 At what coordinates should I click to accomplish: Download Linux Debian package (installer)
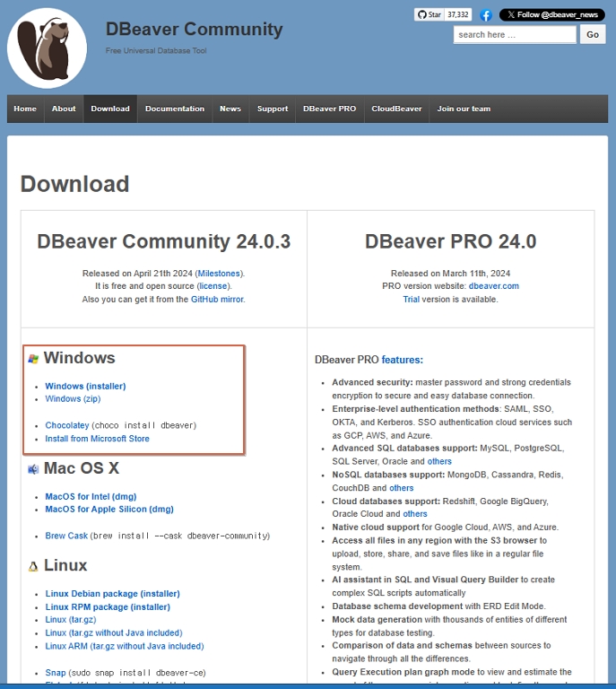pos(112,594)
